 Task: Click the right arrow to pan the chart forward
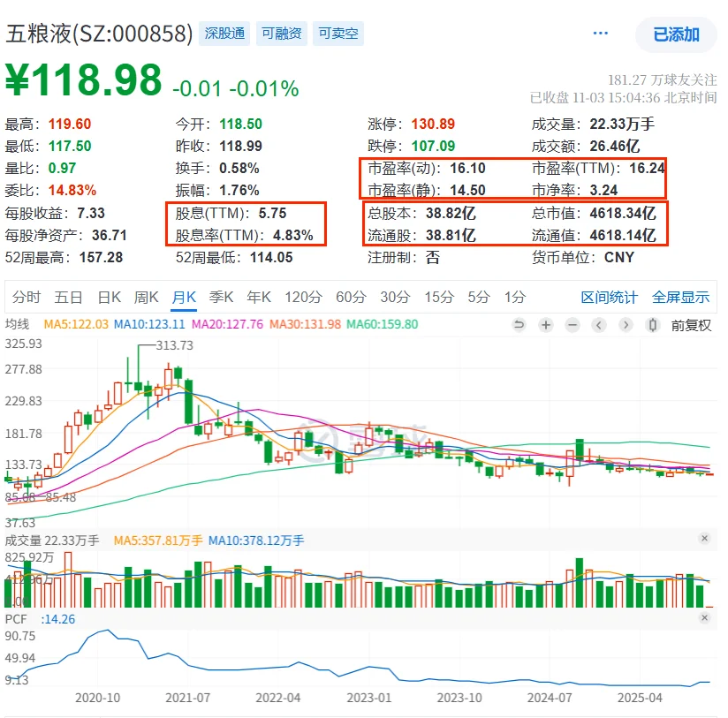[626, 326]
